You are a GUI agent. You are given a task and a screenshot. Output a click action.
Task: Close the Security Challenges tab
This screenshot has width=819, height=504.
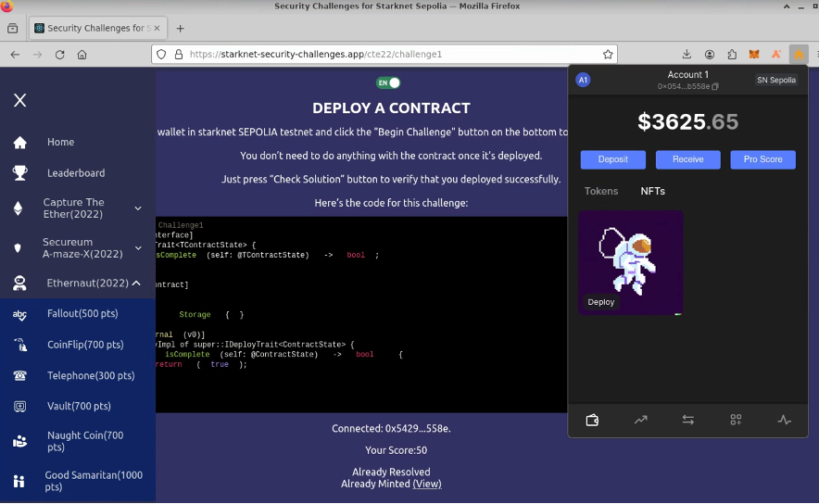pos(157,28)
